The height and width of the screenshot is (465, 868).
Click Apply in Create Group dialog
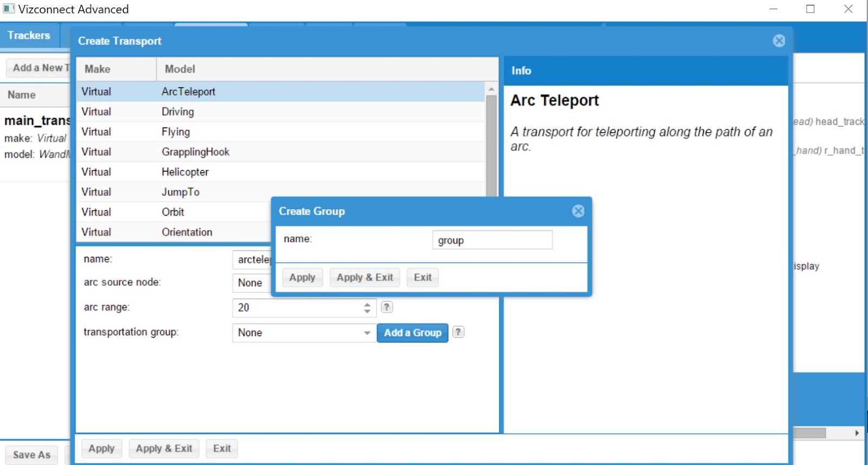click(x=302, y=277)
